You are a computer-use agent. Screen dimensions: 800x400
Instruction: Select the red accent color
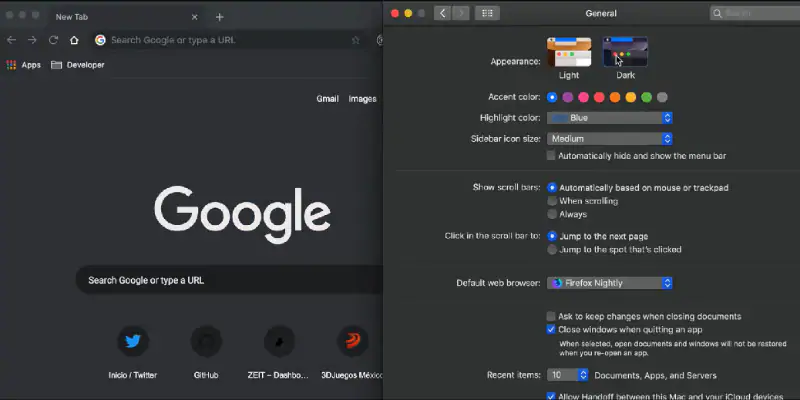(x=599, y=97)
